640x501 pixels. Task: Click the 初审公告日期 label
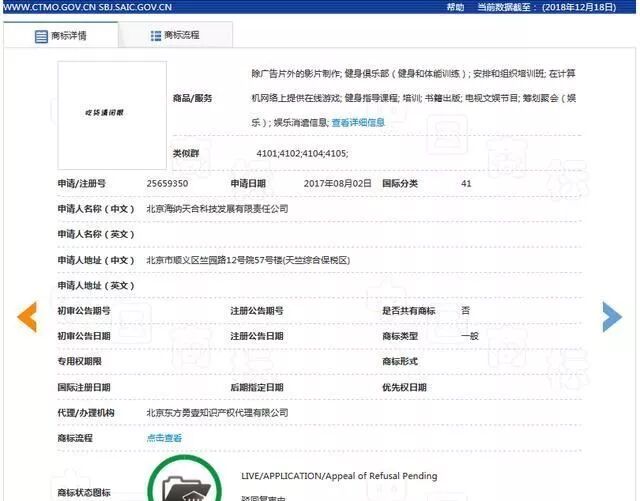click(84, 336)
